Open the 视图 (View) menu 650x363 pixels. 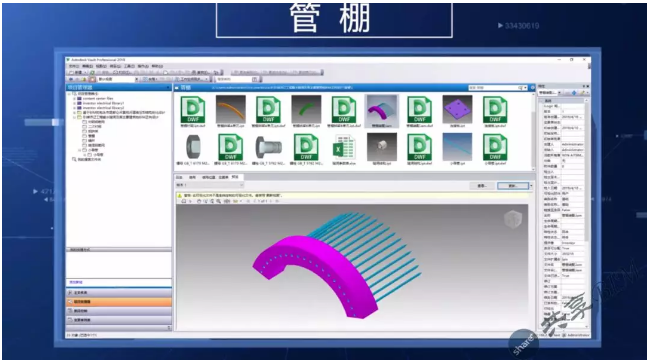[x=101, y=66]
